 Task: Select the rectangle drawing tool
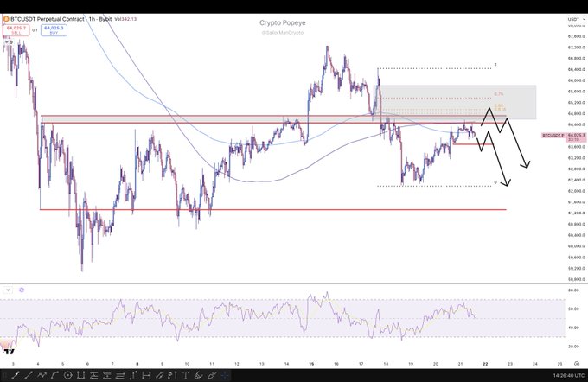click(80, 375)
